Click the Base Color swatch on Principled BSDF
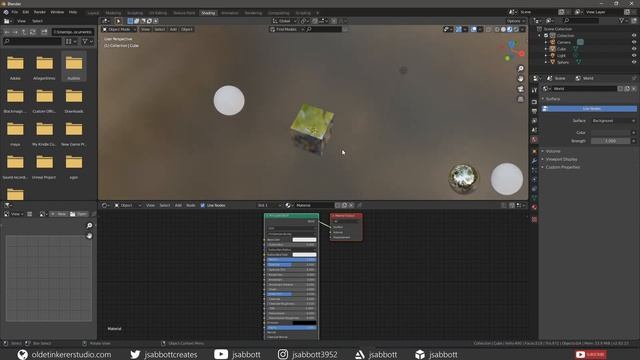 [x=304, y=240]
